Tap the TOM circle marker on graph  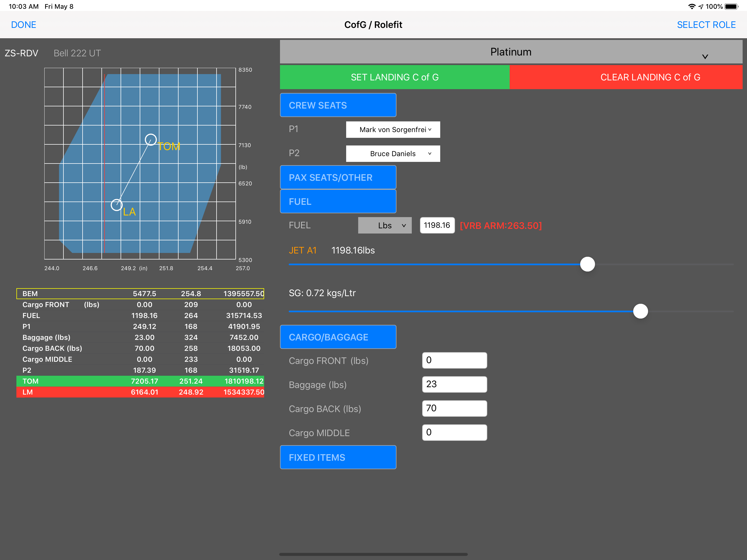point(151,139)
